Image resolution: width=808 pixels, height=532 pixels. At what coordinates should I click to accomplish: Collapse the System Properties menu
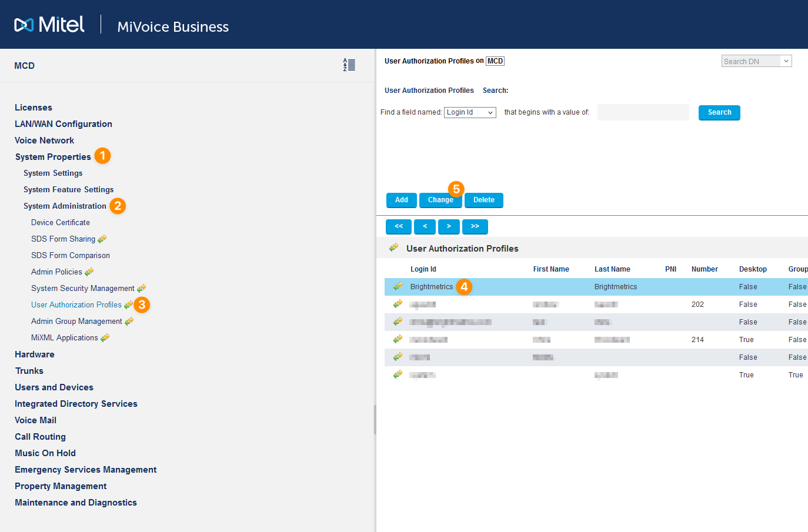pos(53,157)
